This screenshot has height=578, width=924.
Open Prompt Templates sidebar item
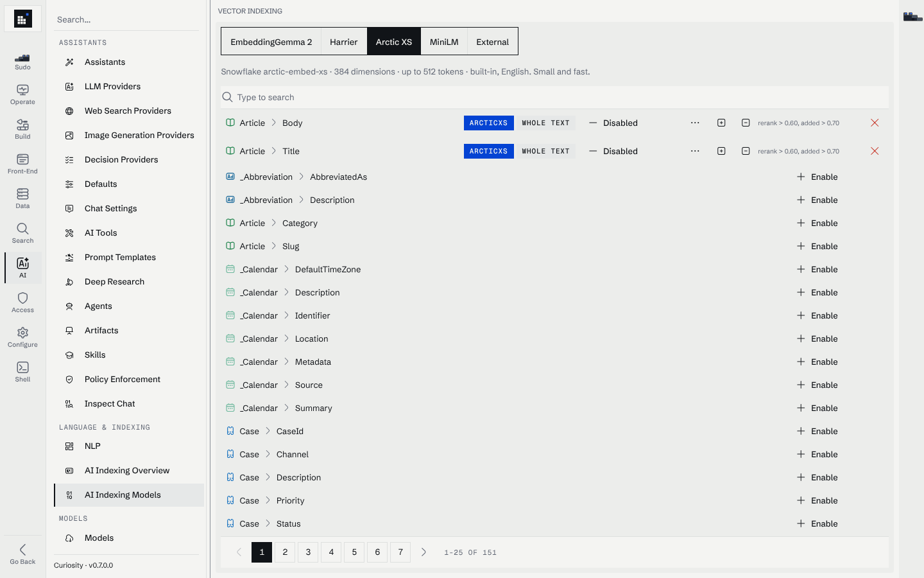[129, 258]
